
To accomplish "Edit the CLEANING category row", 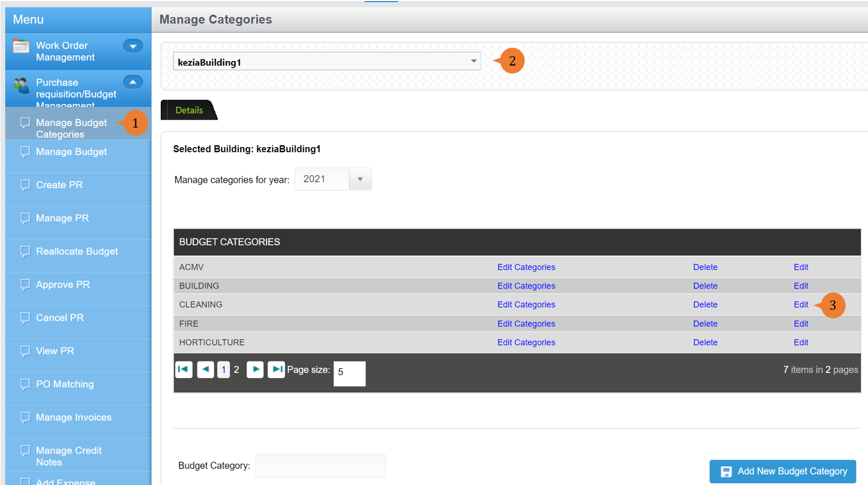I will pyautogui.click(x=801, y=305).
